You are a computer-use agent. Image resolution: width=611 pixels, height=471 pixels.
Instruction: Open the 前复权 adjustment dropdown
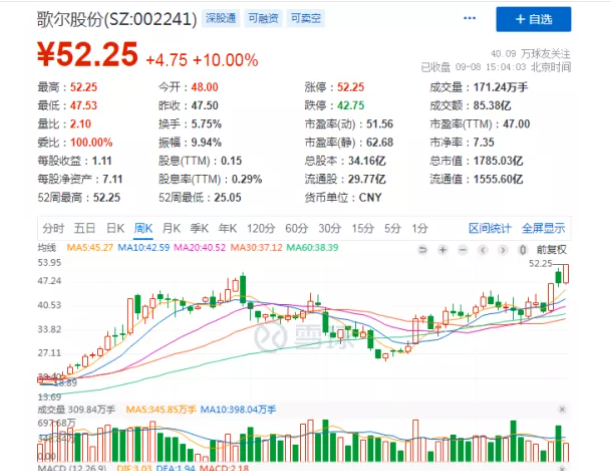click(x=551, y=250)
